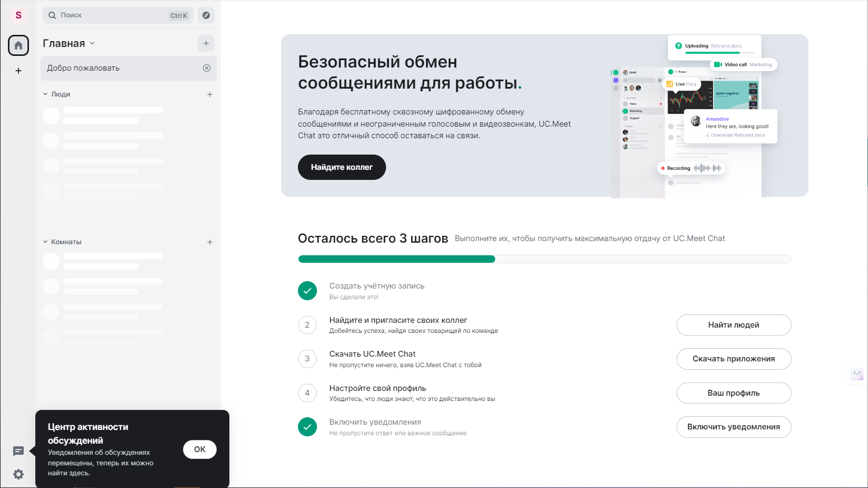
Task: Click the green checkmark for Создать учётную запись
Action: point(307,291)
